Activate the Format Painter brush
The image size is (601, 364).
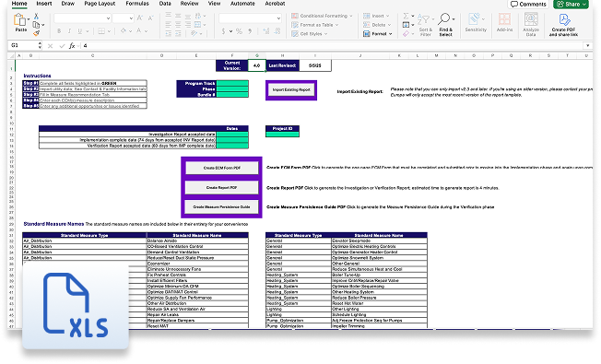point(36,33)
